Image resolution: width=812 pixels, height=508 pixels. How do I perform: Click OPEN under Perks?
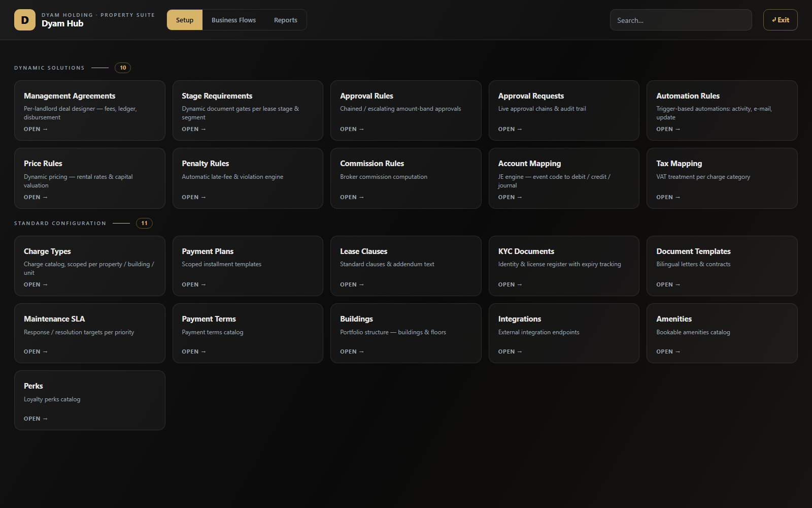point(36,419)
